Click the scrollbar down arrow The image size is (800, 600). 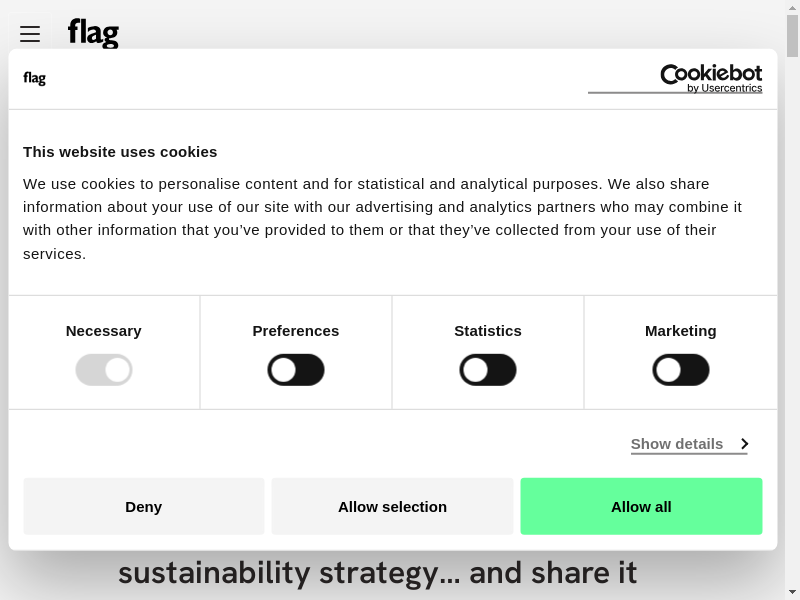(793, 593)
